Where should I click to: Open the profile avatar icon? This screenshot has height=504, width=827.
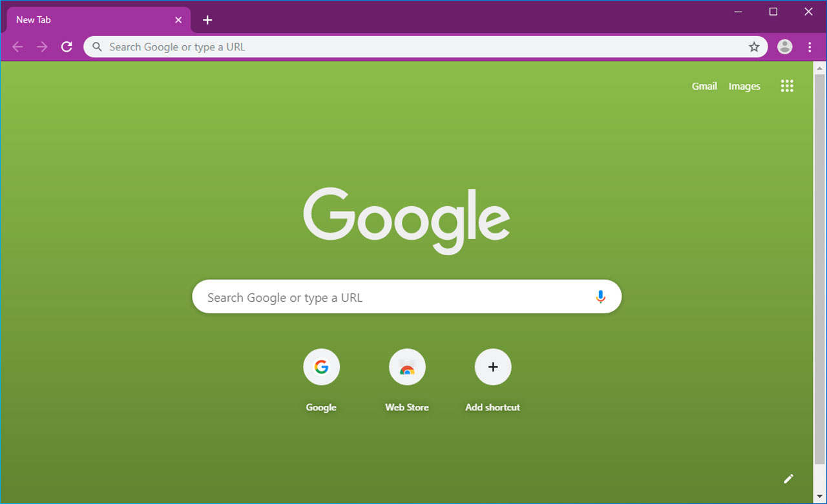coord(784,47)
